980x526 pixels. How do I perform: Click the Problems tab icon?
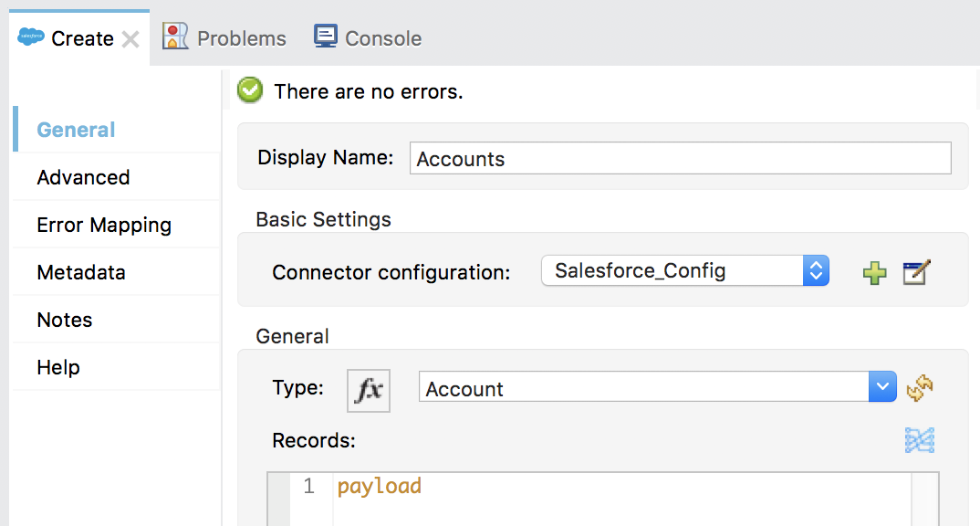point(175,37)
